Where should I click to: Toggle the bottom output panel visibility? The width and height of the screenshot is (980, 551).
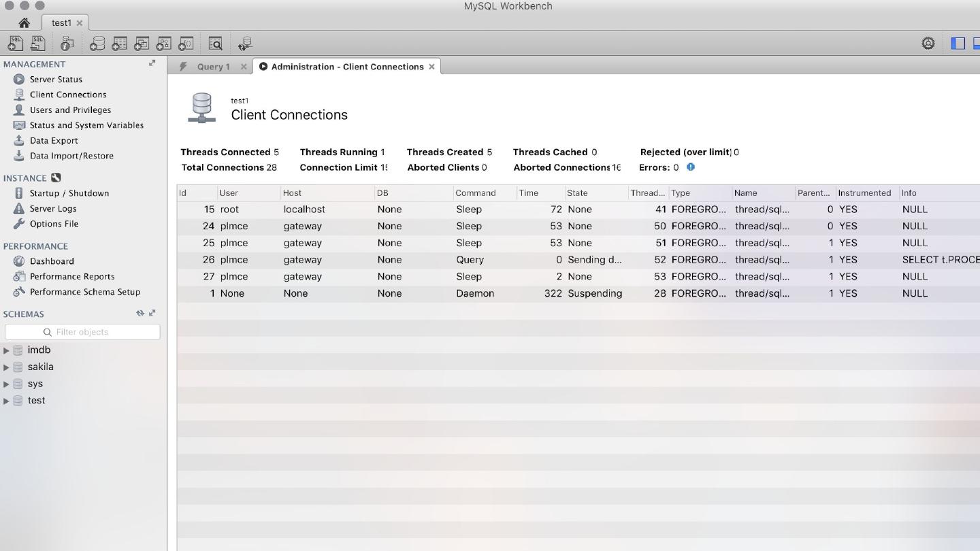point(976,44)
